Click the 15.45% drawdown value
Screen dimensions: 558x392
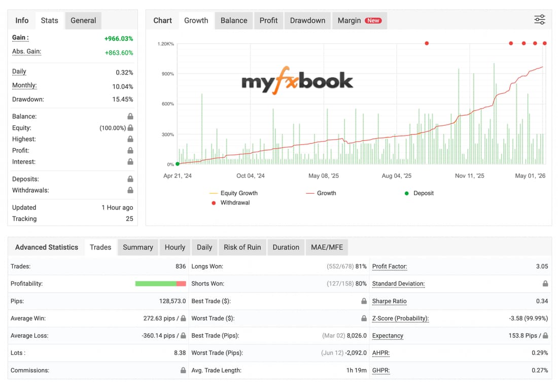point(122,99)
